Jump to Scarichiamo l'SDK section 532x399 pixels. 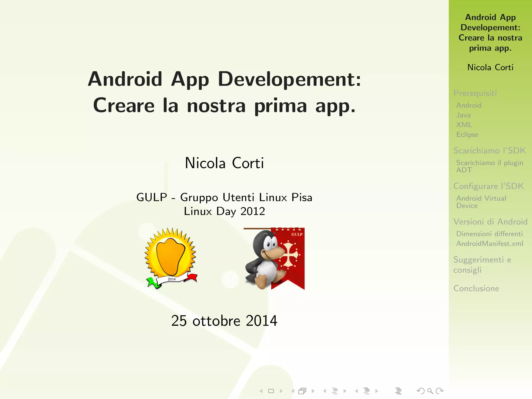489,150
